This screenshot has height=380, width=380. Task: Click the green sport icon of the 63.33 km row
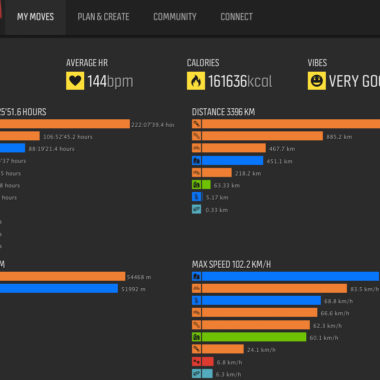(x=196, y=185)
